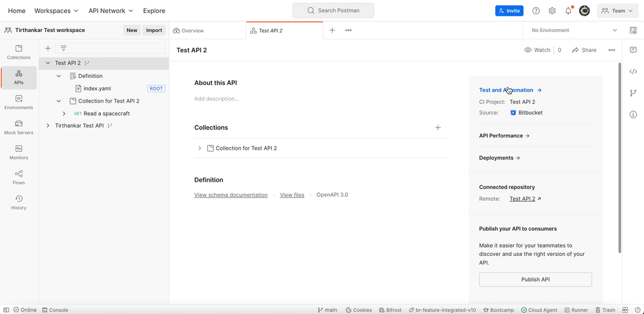The height and width of the screenshot is (314, 644).
Task: Open the Explore page
Action: coord(154,11)
